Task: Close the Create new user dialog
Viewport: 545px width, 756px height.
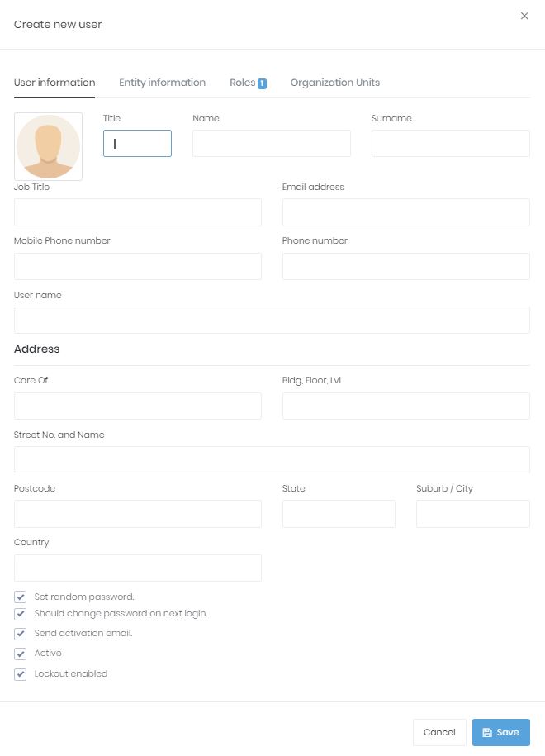Action: pos(524,16)
